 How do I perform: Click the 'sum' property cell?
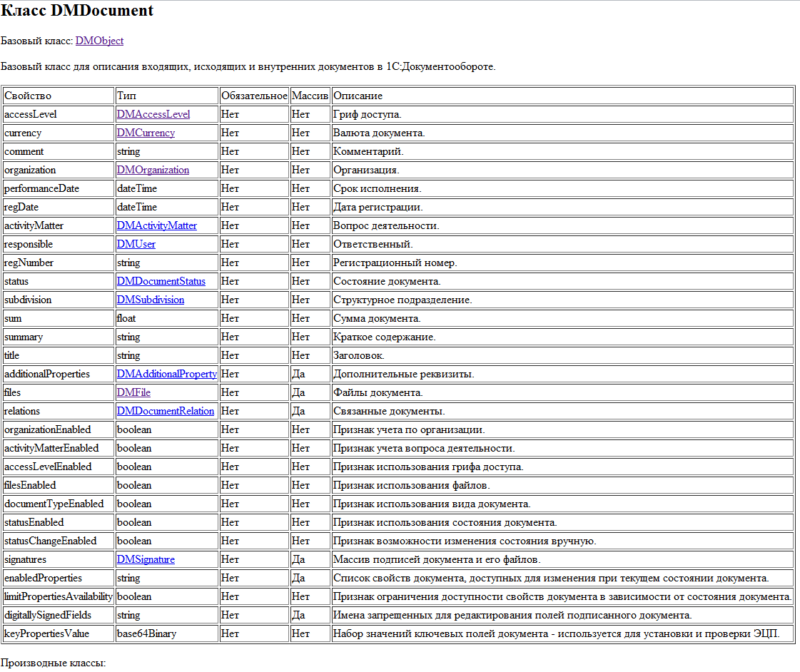coord(59,318)
